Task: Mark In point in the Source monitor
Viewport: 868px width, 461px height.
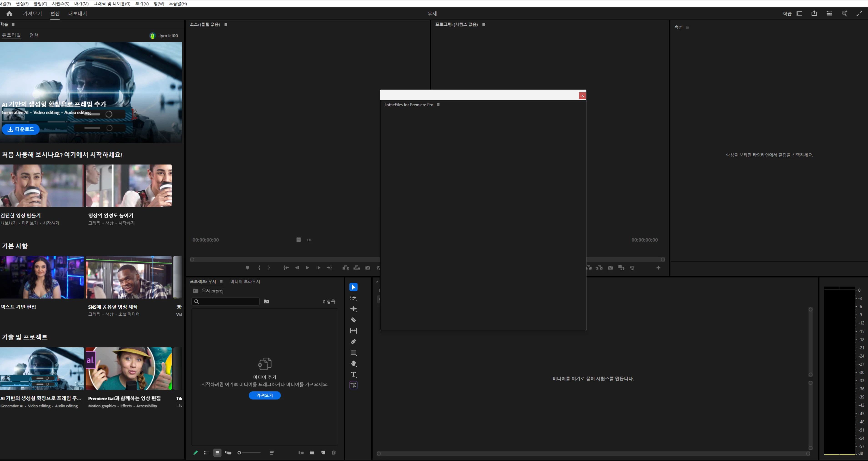Action: pyautogui.click(x=259, y=268)
